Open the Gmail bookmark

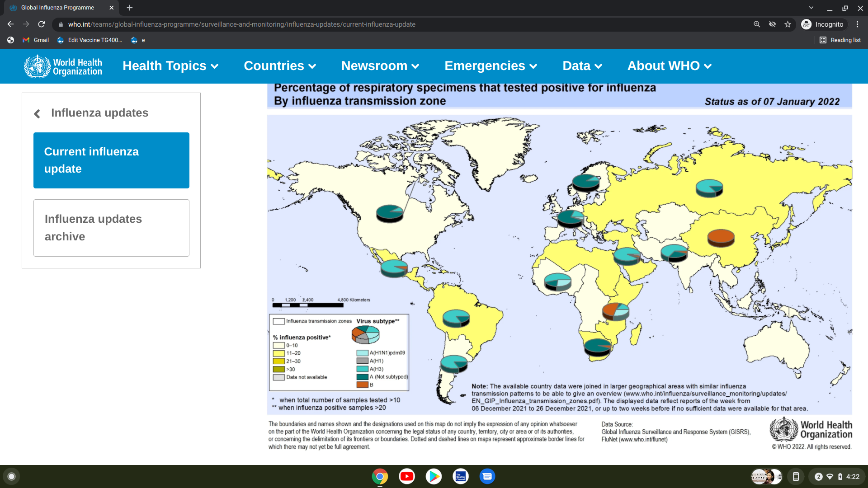[x=36, y=40]
